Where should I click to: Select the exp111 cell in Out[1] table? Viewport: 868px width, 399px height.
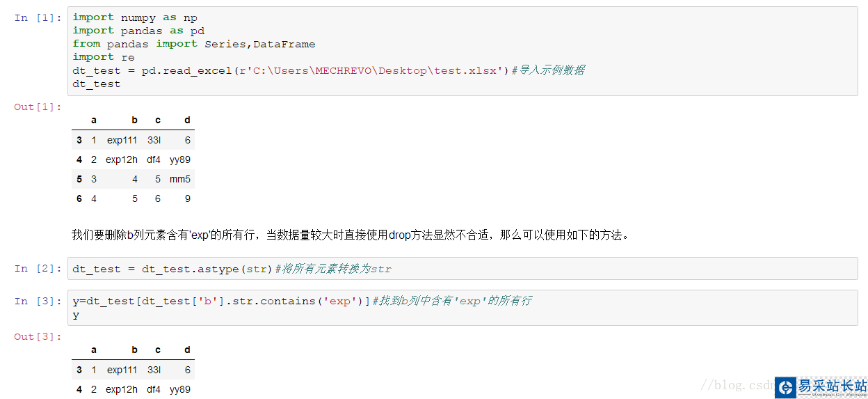pos(122,140)
